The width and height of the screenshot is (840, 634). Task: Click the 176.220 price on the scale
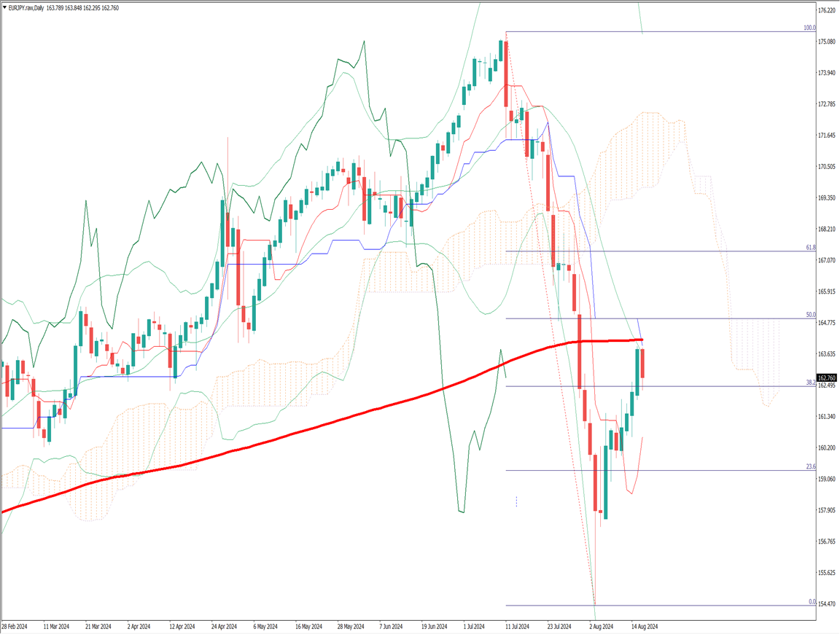[827, 11]
